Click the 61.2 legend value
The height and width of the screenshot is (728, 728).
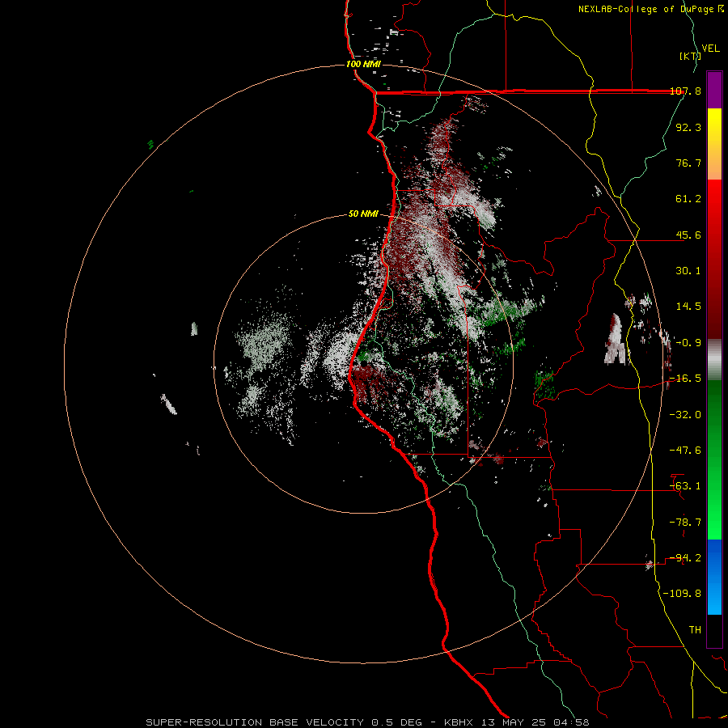coord(688,199)
